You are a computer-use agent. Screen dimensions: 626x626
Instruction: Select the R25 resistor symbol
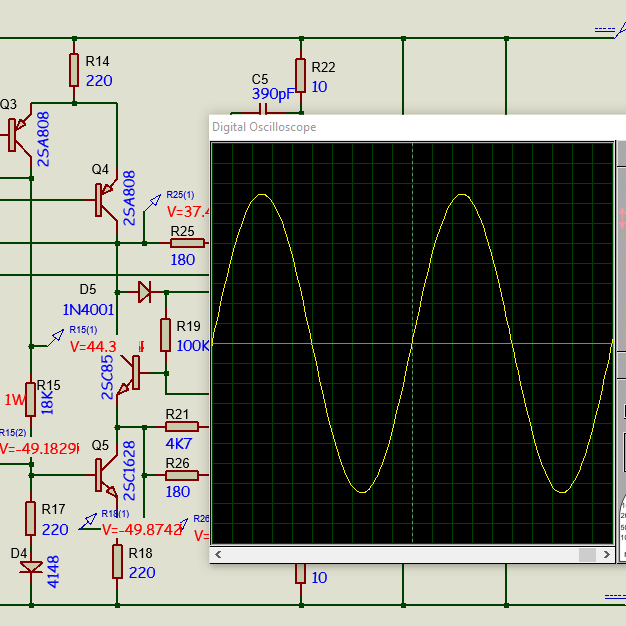coord(187,243)
